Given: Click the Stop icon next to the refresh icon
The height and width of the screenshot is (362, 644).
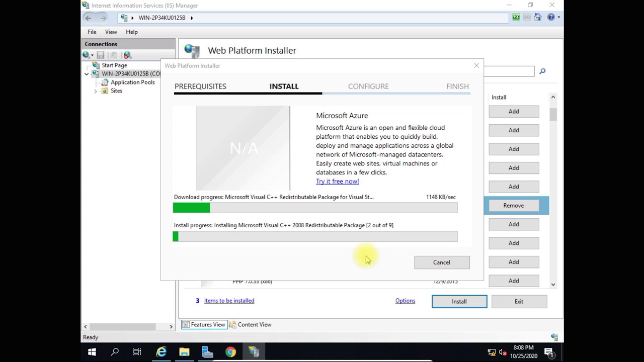Looking at the screenshot, I should 527,18.
